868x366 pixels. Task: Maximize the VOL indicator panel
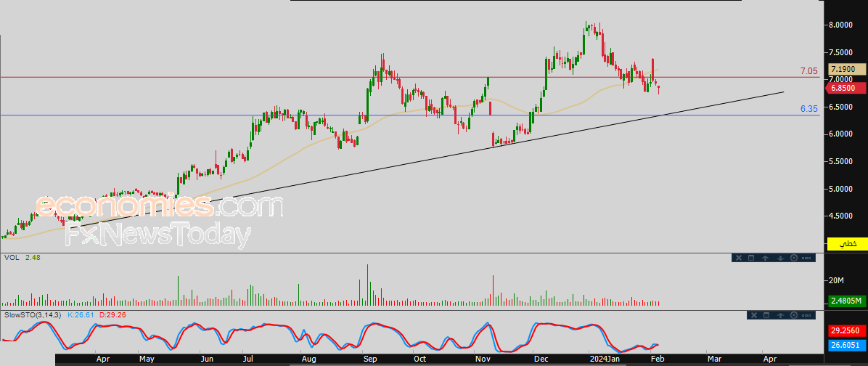[x=752, y=258]
